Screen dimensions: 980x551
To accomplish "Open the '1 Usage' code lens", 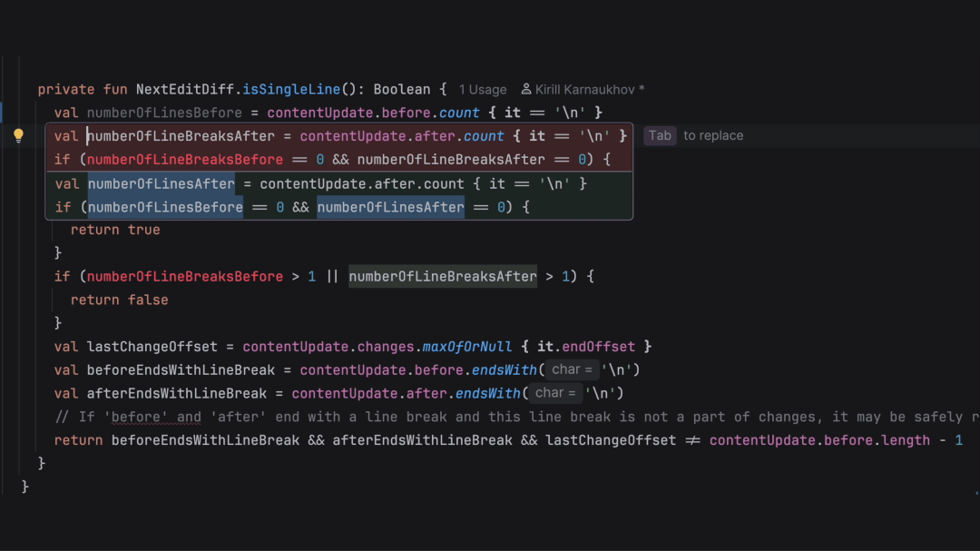I will 483,90.
